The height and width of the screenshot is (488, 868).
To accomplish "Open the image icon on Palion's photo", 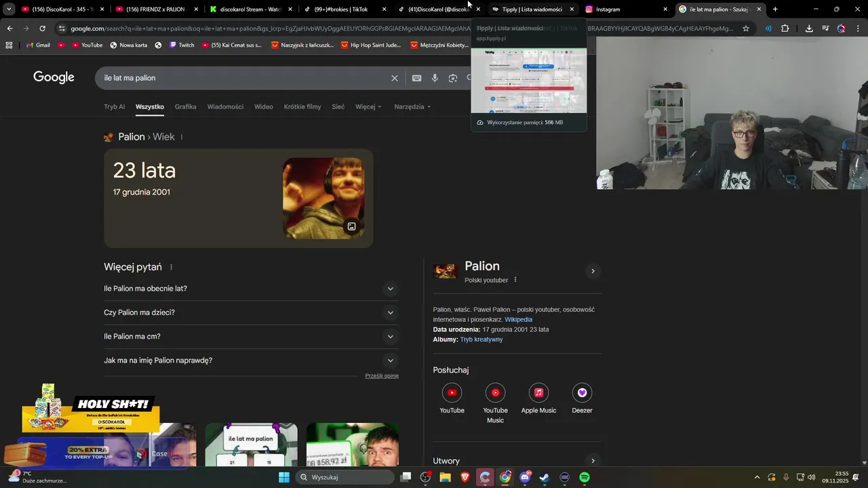I will pos(351,226).
